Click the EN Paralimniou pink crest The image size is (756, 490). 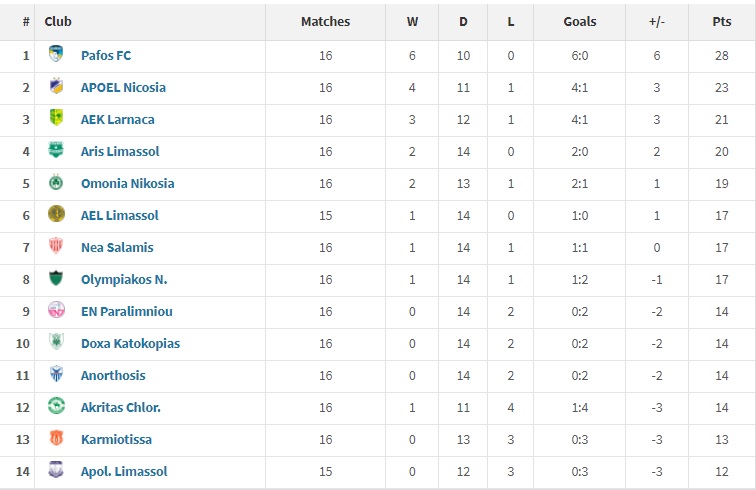point(56,310)
